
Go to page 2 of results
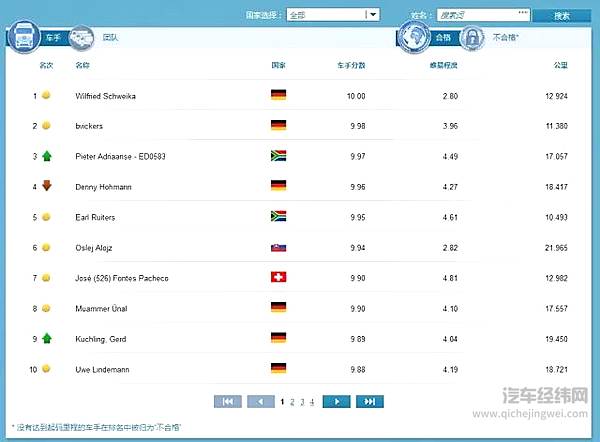point(292,401)
